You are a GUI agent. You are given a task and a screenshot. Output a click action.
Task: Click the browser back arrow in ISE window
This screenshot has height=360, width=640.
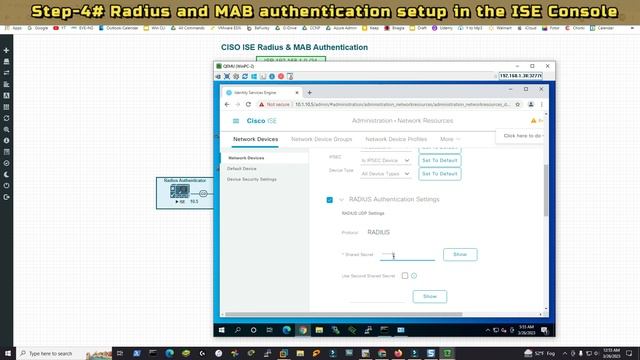(227, 104)
